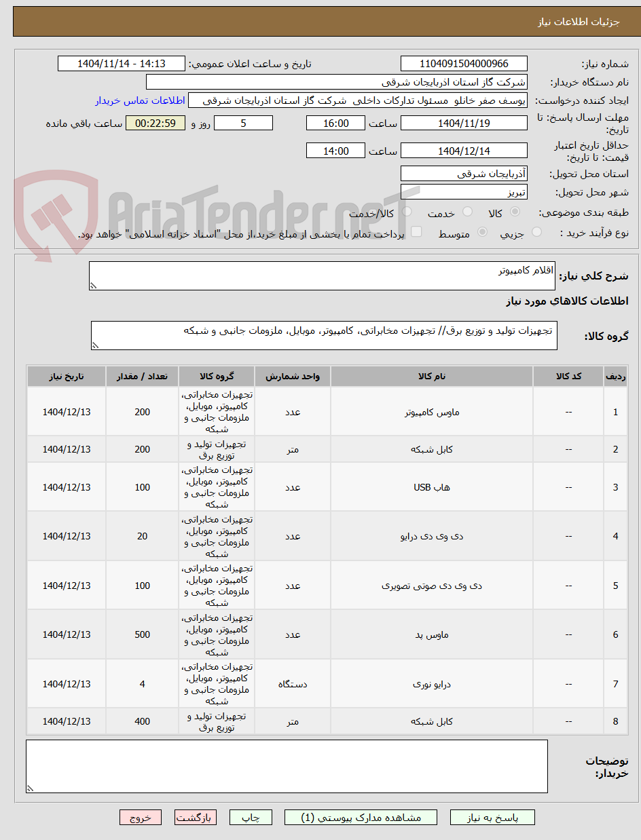
Task: Toggle the Islamic treasury payment checkbox
Action: (417, 232)
